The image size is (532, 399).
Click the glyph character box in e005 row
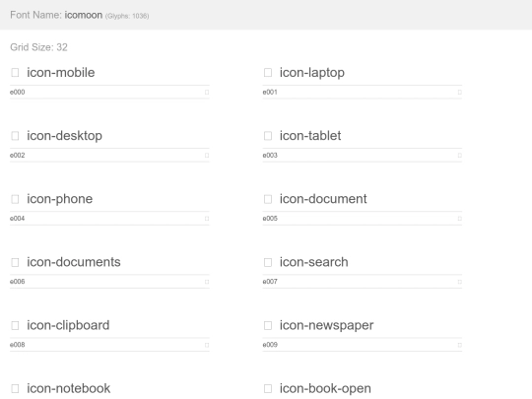point(459,219)
